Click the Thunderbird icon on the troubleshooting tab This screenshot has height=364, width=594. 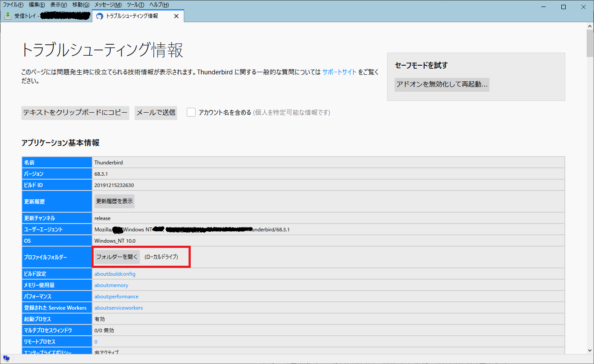coord(99,16)
